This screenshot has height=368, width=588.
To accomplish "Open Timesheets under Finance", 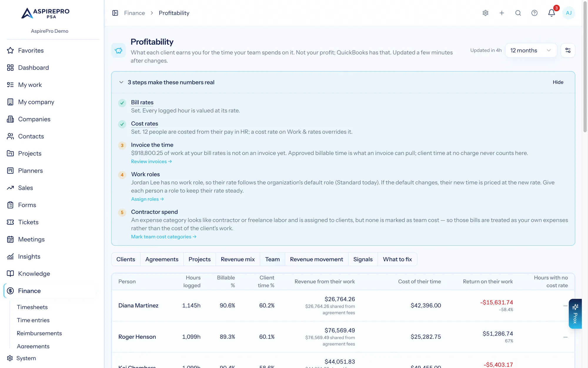I will click(32, 307).
